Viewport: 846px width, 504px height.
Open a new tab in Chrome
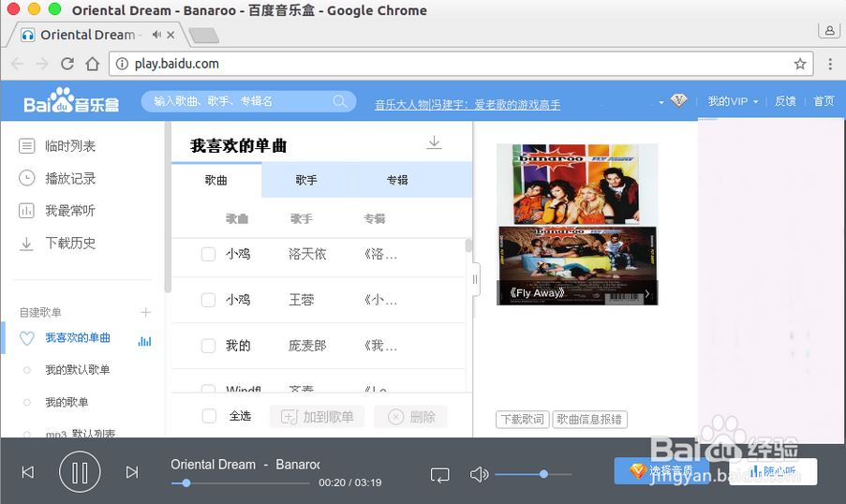tap(204, 36)
